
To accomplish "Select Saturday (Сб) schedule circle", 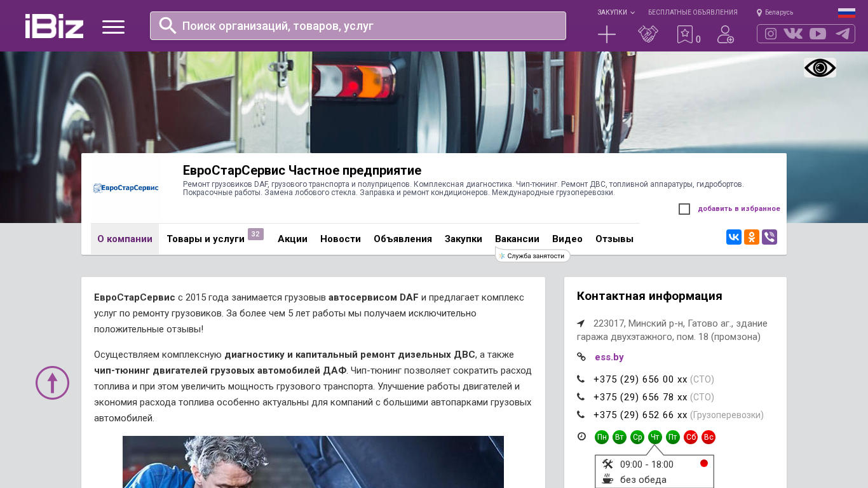I will pos(691,437).
